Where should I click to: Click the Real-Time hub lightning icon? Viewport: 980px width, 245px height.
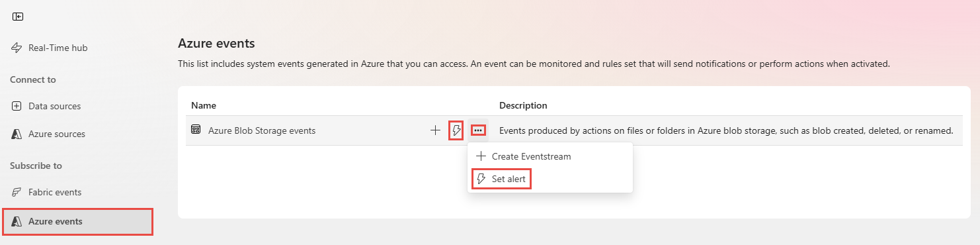(17, 48)
